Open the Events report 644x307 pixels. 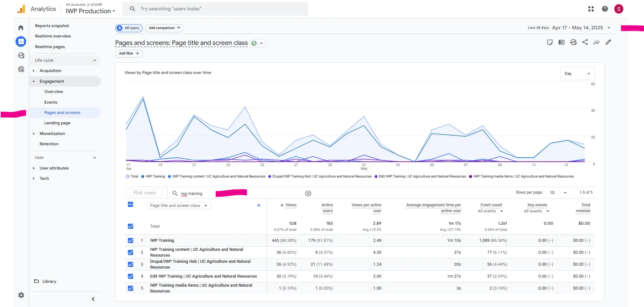tap(51, 102)
